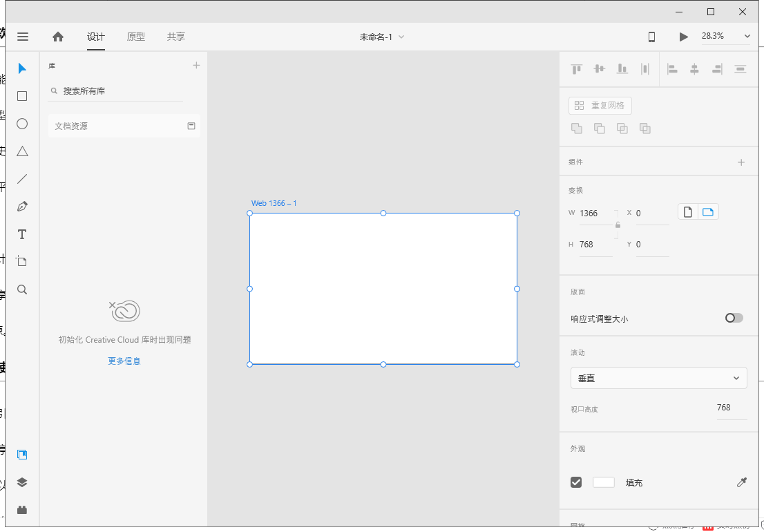764x532 pixels.
Task: Distribute horizontally icon
Action: (740, 68)
